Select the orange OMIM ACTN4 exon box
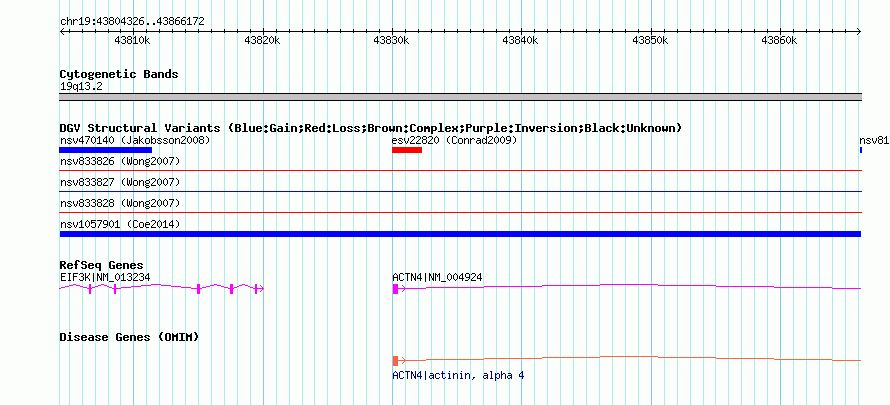 (395, 361)
